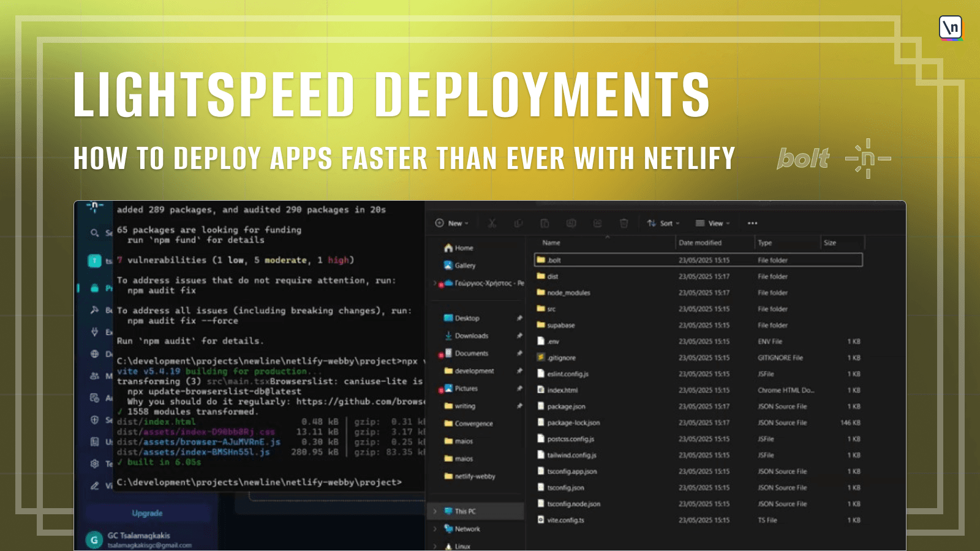Image resolution: width=980 pixels, height=551 pixels.
Task: Click the Rename icon in the toolbar
Action: [571, 223]
